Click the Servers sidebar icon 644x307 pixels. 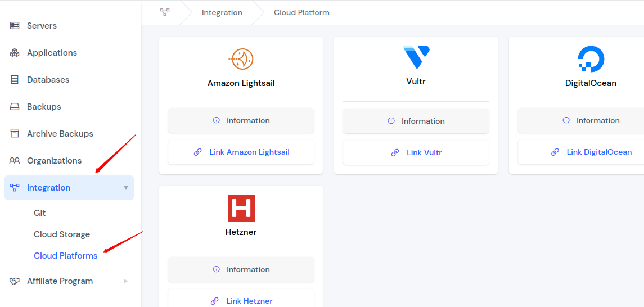[x=15, y=26]
